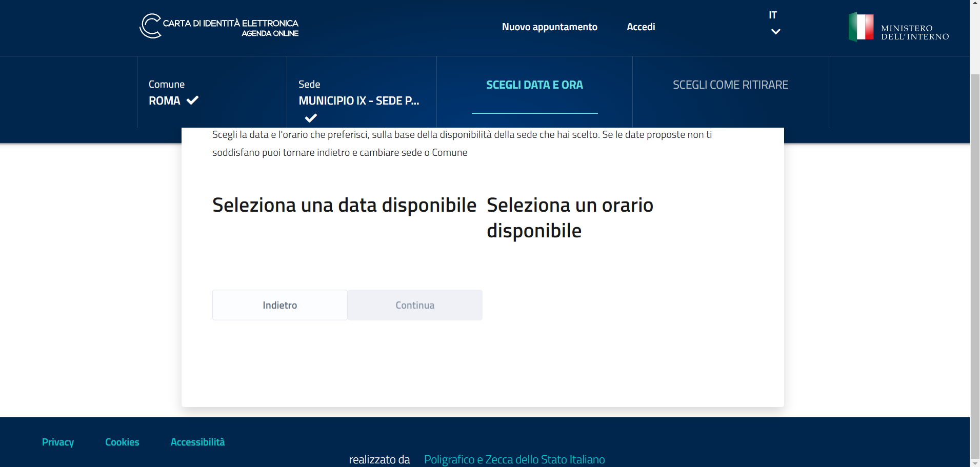Click the scrollbar up arrow
Image resolution: width=980 pixels, height=467 pixels.
tap(975, 4)
